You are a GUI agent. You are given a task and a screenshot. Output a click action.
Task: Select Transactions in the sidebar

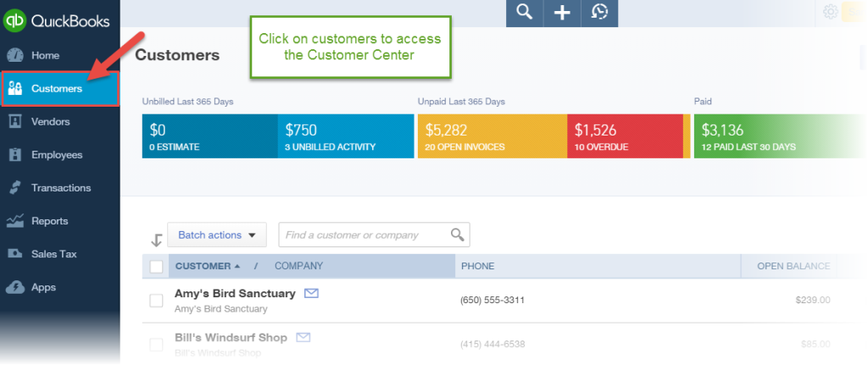click(60, 188)
